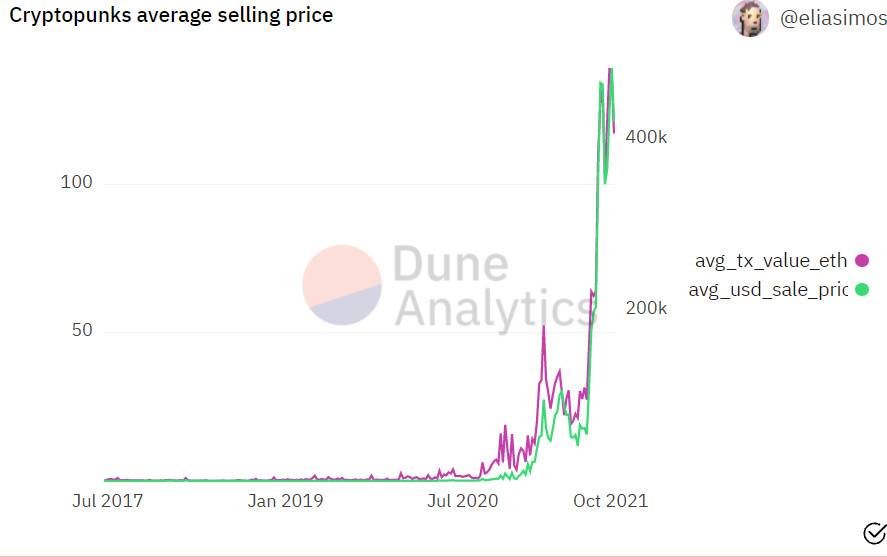Select the Jul 2017 x-axis label

108,500
